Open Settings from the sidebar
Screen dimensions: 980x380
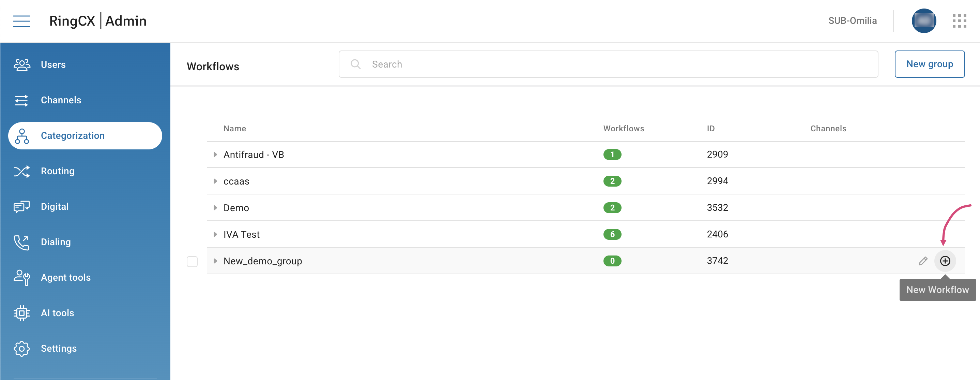tap(22, 348)
